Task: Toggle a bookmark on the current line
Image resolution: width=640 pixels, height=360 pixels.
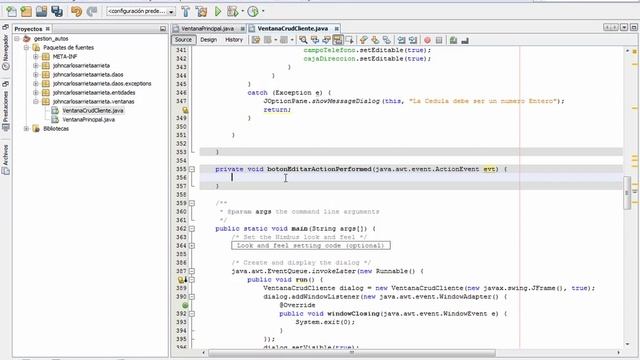Action: pyautogui.click(x=386, y=40)
